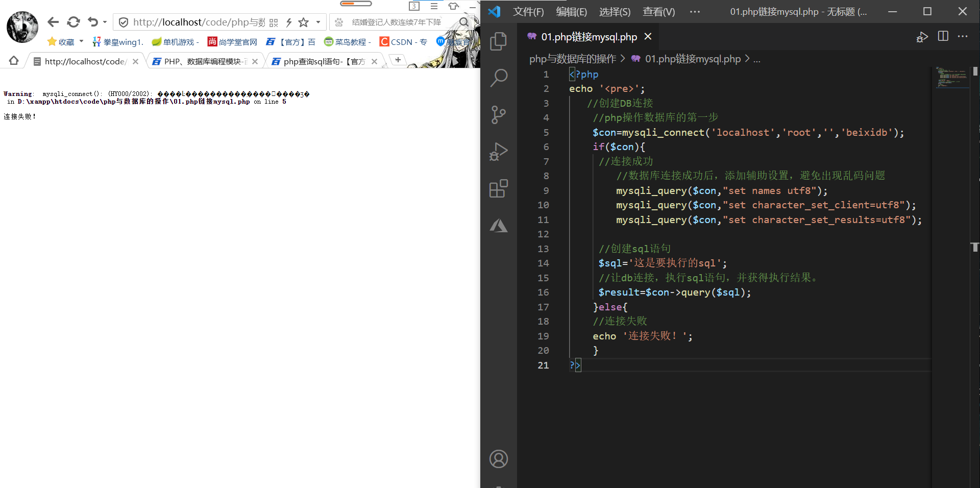Open the Extensions panel

coord(498,188)
